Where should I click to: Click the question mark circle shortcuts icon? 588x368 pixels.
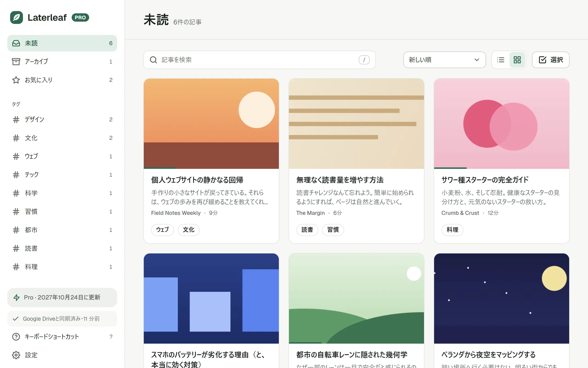pyautogui.click(x=16, y=336)
